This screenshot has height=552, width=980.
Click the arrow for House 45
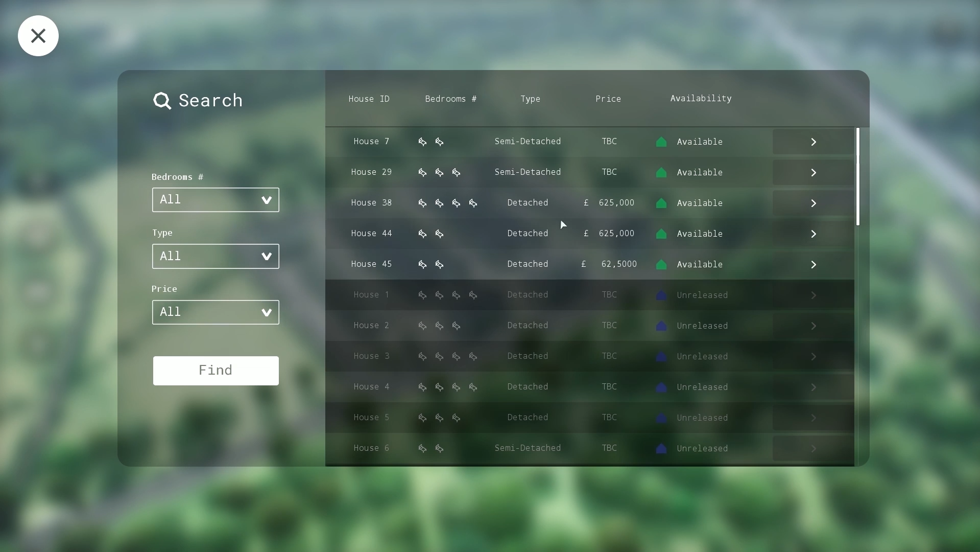click(x=813, y=265)
